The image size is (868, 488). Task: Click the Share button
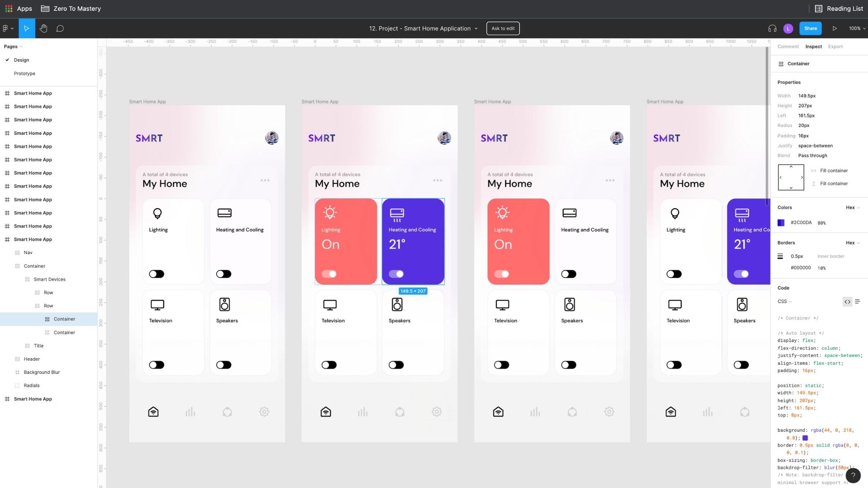(x=810, y=28)
